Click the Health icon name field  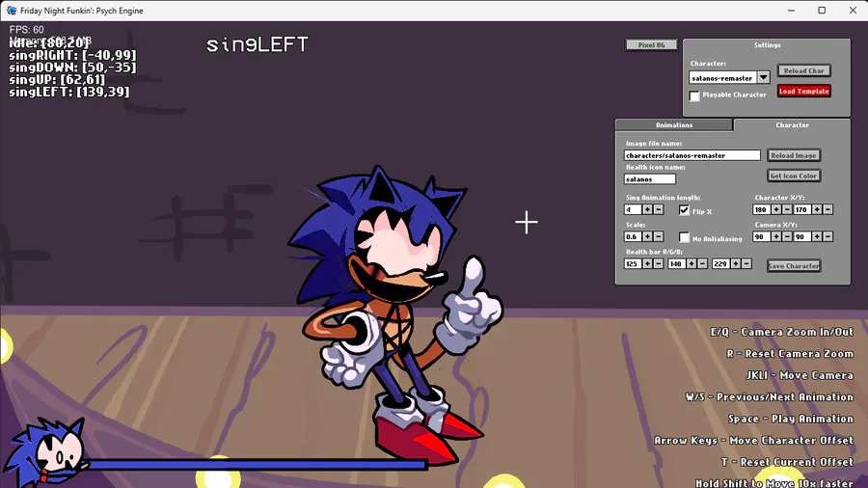click(650, 179)
